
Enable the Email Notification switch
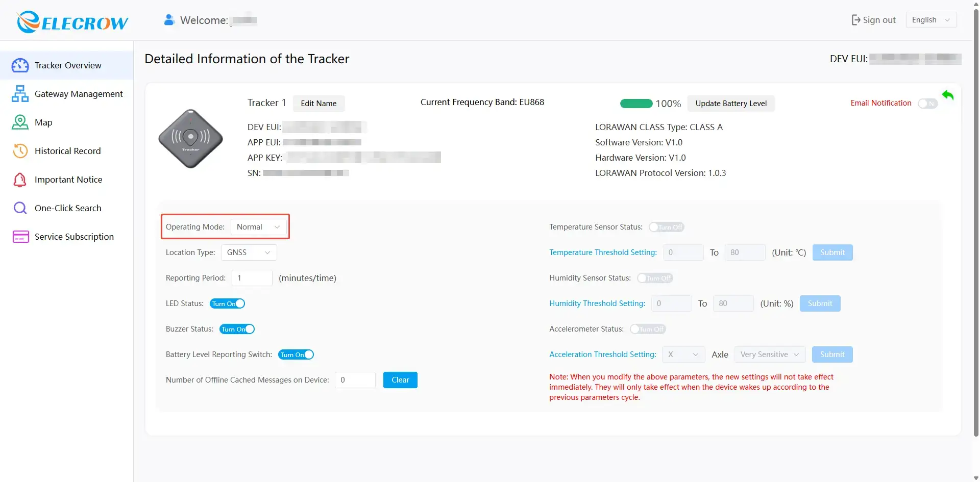click(927, 104)
